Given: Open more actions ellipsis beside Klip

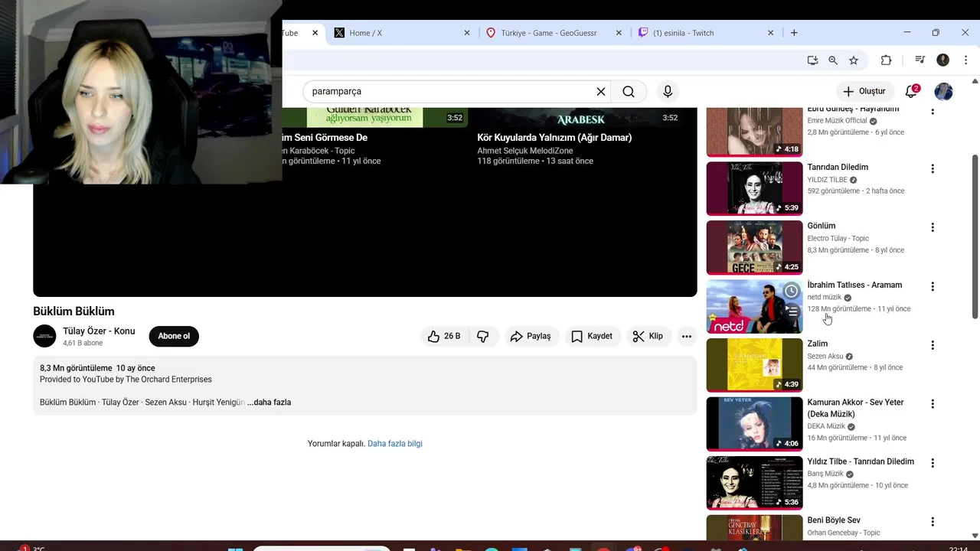Looking at the screenshot, I should (687, 336).
